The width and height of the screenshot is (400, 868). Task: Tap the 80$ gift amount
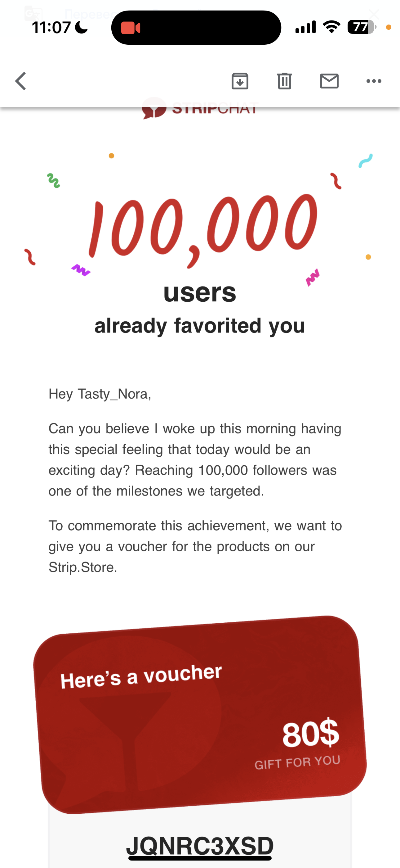click(x=310, y=734)
